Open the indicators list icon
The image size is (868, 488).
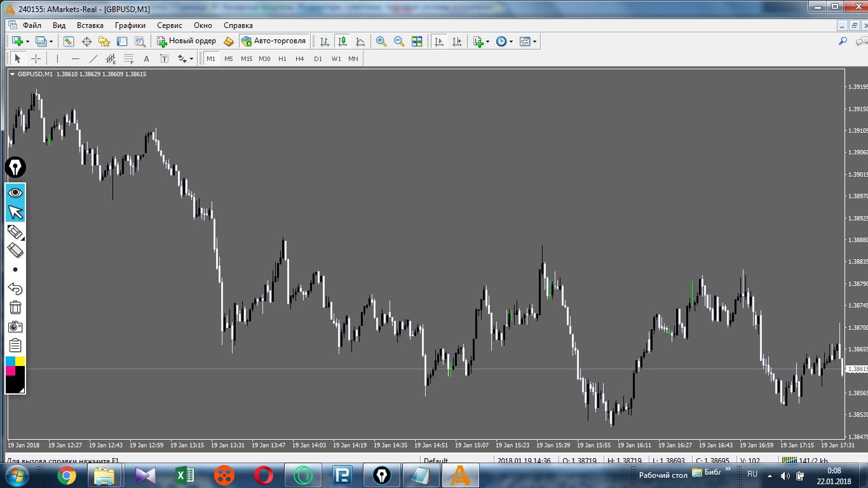[x=478, y=41]
